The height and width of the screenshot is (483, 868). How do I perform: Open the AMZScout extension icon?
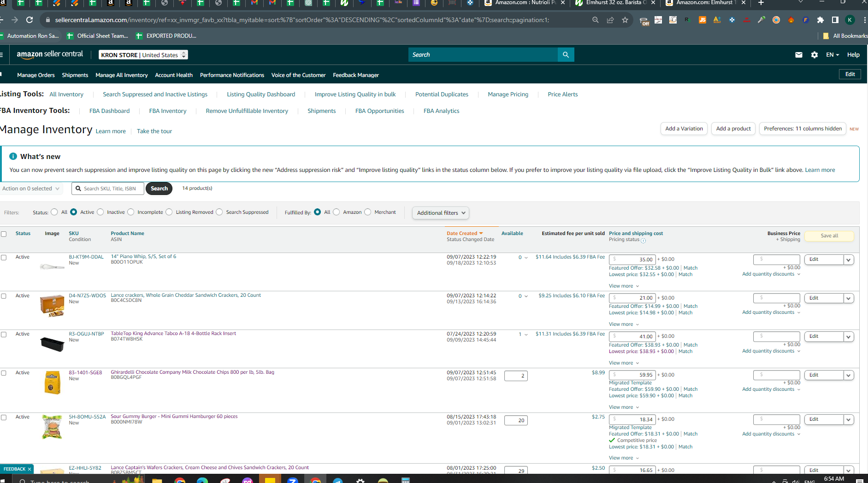717,20
